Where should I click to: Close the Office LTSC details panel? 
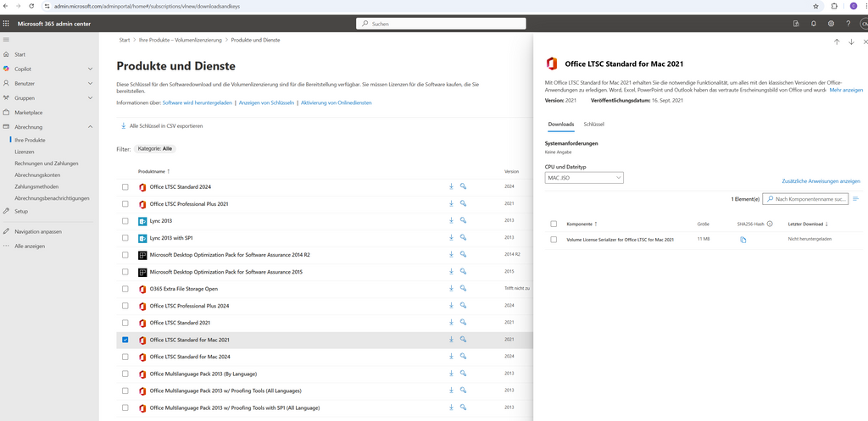tap(865, 42)
